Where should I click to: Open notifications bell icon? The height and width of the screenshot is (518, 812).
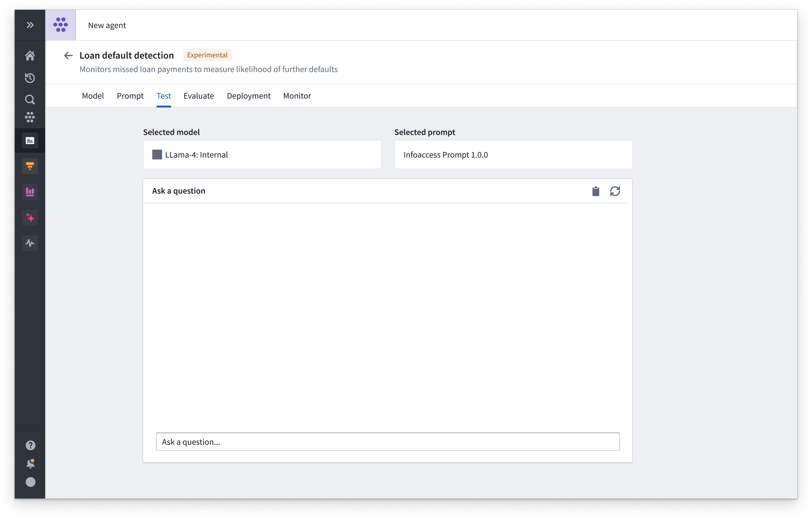pyautogui.click(x=30, y=464)
